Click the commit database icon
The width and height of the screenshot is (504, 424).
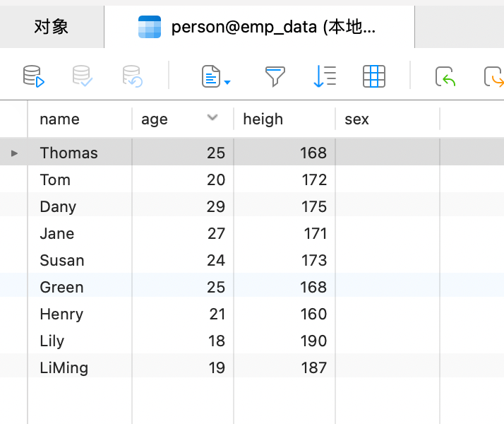click(83, 76)
